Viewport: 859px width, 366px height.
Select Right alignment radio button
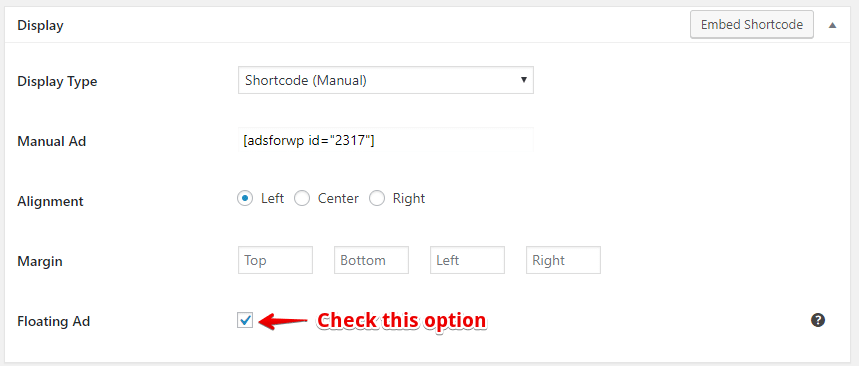[x=377, y=198]
